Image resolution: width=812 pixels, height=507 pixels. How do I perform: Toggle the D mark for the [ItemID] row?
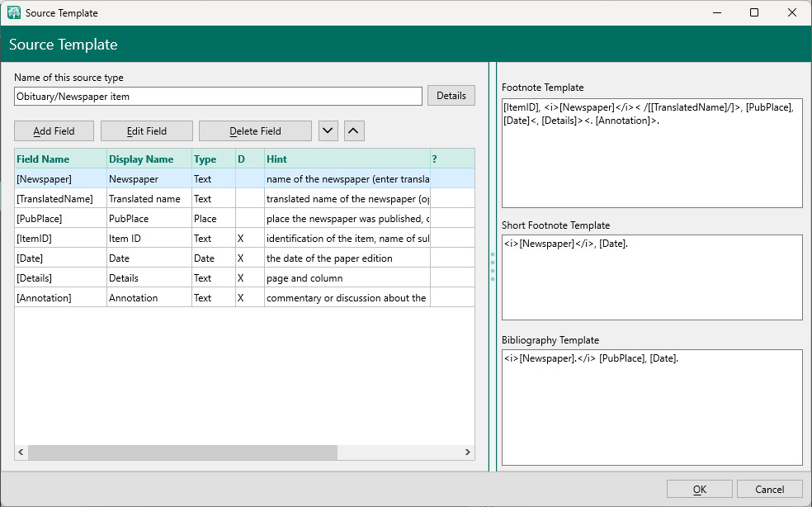pyautogui.click(x=241, y=239)
